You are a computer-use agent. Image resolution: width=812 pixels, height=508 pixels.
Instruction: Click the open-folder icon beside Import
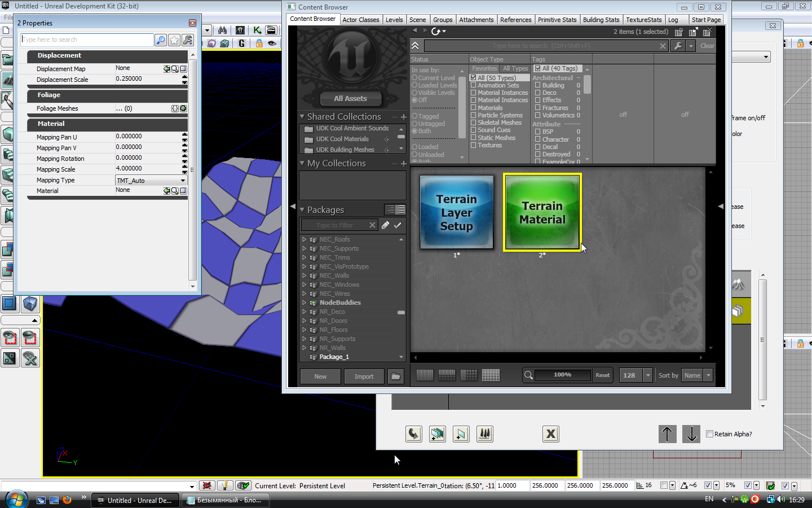396,376
